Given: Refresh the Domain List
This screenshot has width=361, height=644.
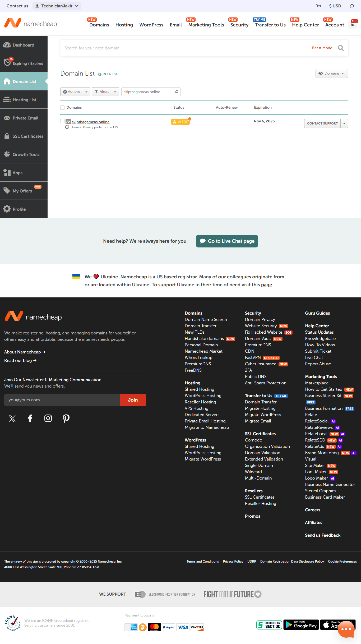Looking at the screenshot, I should [x=108, y=74].
